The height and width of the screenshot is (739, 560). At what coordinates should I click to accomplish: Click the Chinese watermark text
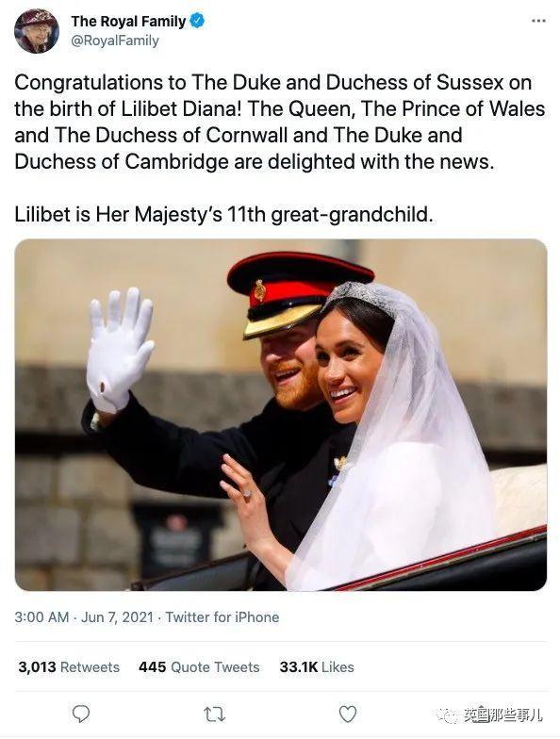pyautogui.click(x=502, y=714)
